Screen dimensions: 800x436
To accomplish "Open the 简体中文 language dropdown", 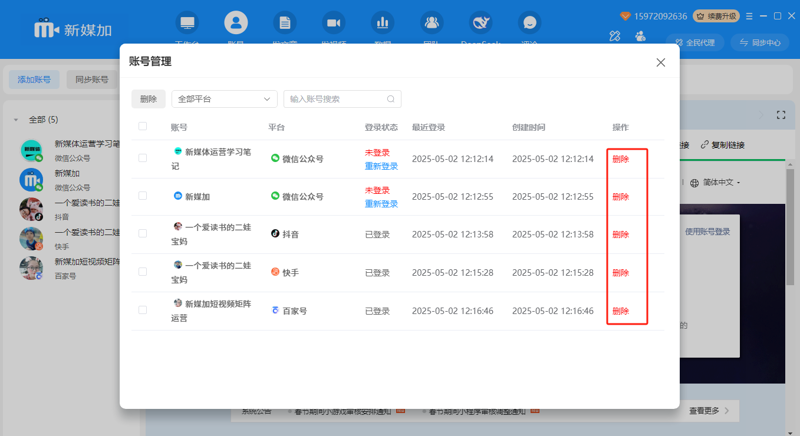I will click(721, 183).
